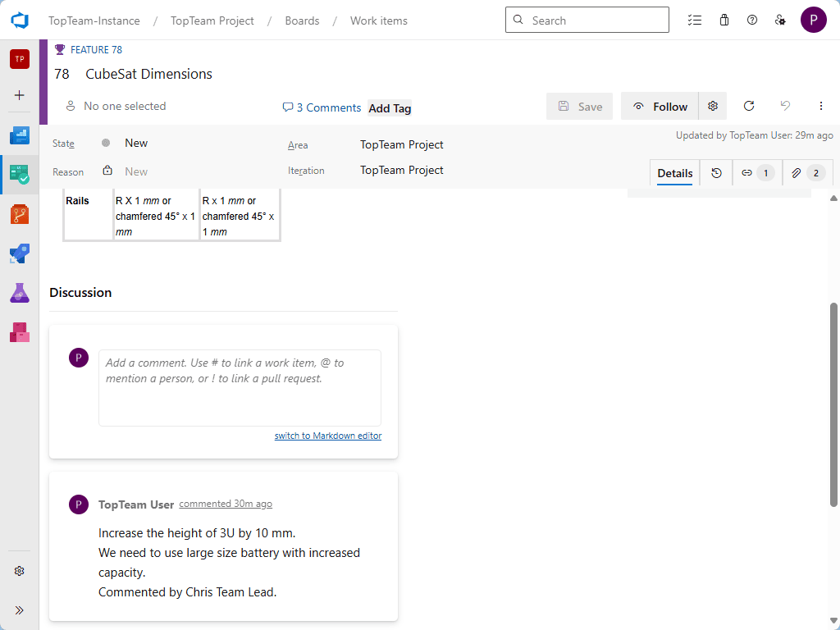Image resolution: width=840 pixels, height=630 pixels.
Task: Open Repos in the left sidebar
Action: (20, 215)
